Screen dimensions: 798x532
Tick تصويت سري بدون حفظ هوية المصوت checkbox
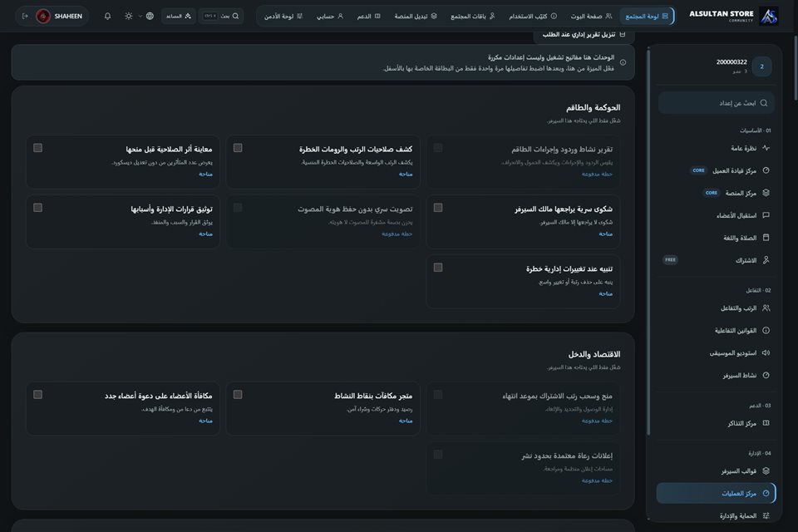click(x=238, y=207)
